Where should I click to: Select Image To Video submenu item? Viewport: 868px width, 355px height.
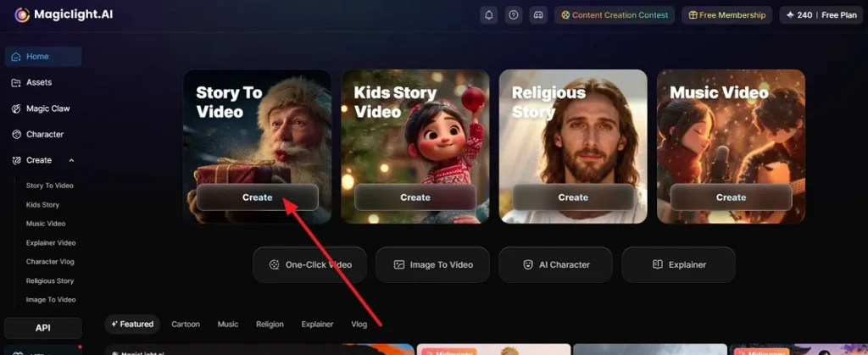click(51, 300)
